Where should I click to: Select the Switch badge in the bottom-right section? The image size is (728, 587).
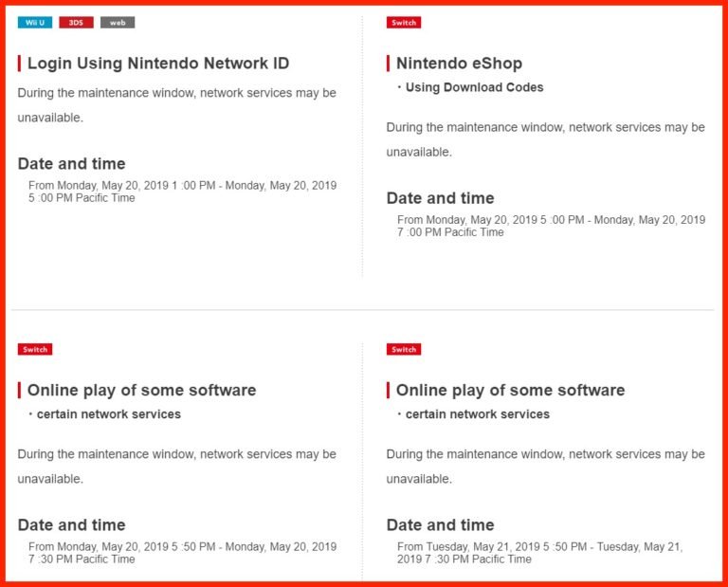click(404, 349)
